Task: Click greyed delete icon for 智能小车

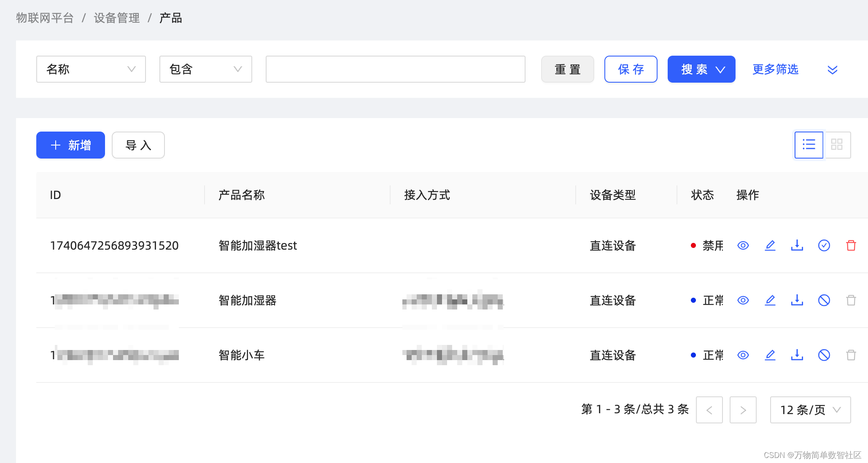Action: click(851, 355)
